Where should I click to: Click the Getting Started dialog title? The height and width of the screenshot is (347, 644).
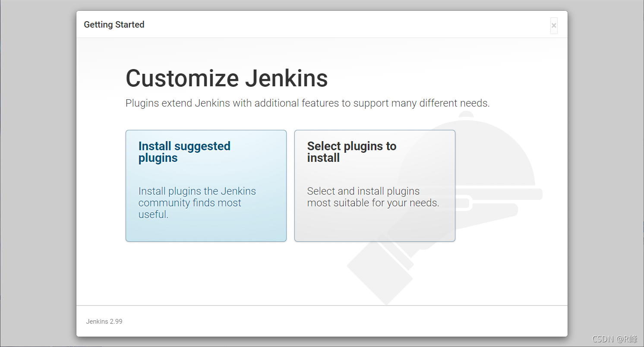pyautogui.click(x=114, y=25)
